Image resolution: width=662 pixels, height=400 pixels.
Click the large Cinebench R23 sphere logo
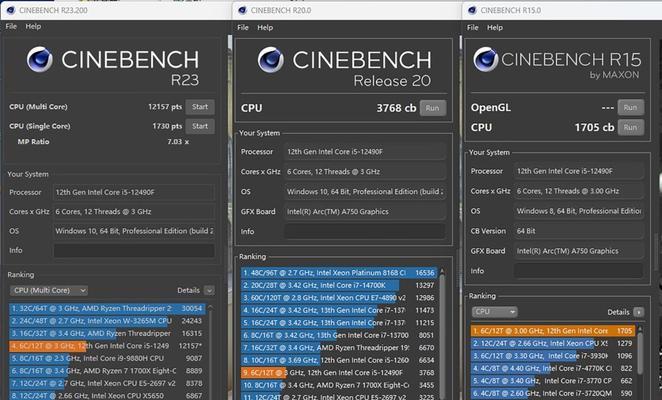[40, 60]
